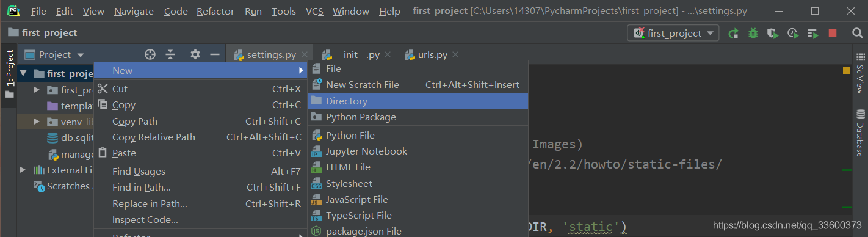Image resolution: width=868 pixels, height=237 pixels.
Task: Click the locate/scroll-from-source target icon
Action: (x=150, y=54)
